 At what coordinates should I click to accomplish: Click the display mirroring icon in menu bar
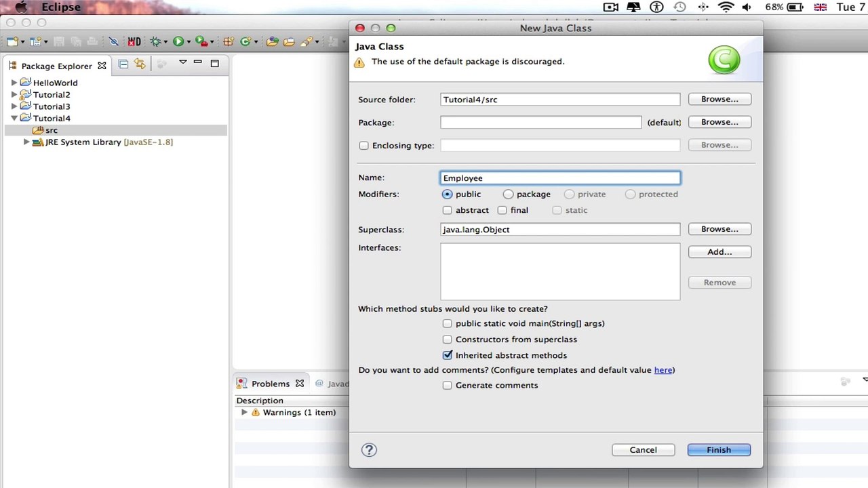(x=633, y=7)
